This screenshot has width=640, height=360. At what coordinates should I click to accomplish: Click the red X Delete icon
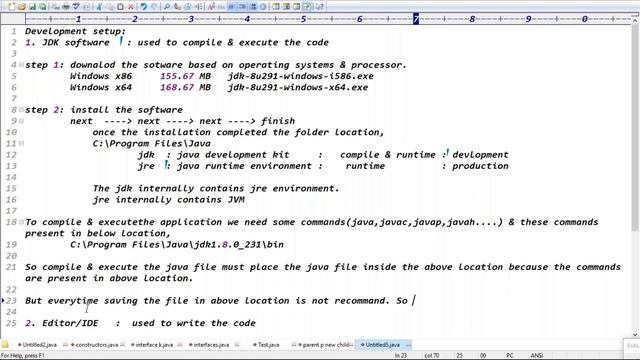tap(131, 7)
